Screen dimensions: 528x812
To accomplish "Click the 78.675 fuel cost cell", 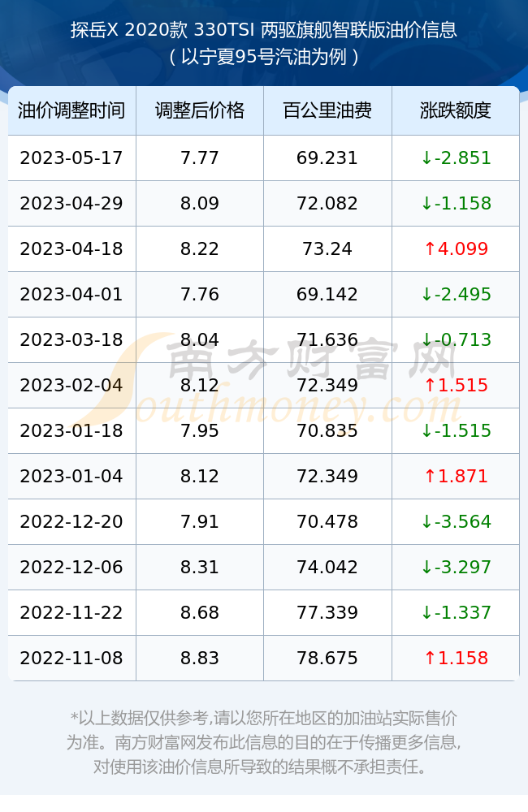I will 327,659.
